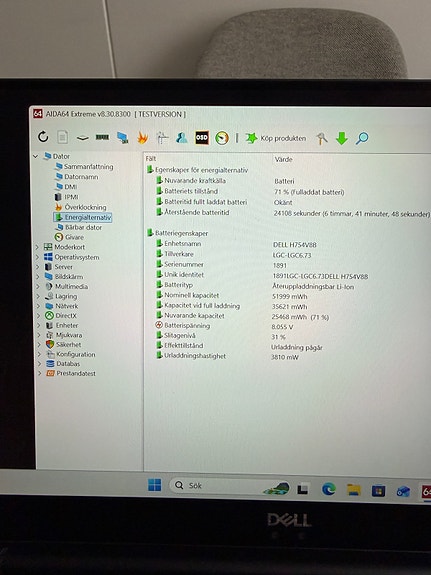This screenshot has height=575, width=431.
Task: Select Givare in the tree
Action: click(x=74, y=237)
